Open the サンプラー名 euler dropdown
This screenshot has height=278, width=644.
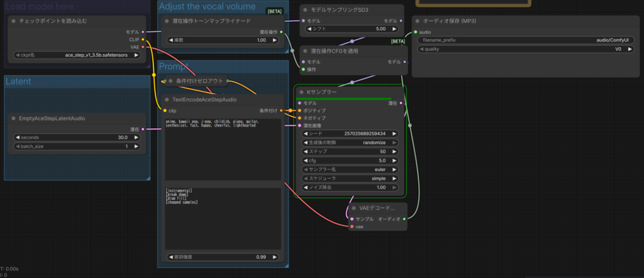tap(350, 169)
